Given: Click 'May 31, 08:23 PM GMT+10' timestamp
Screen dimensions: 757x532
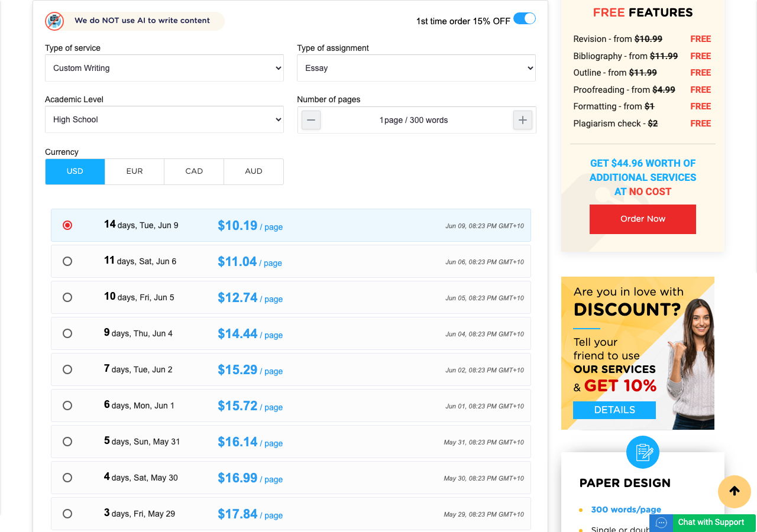Looking at the screenshot, I should coord(484,442).
